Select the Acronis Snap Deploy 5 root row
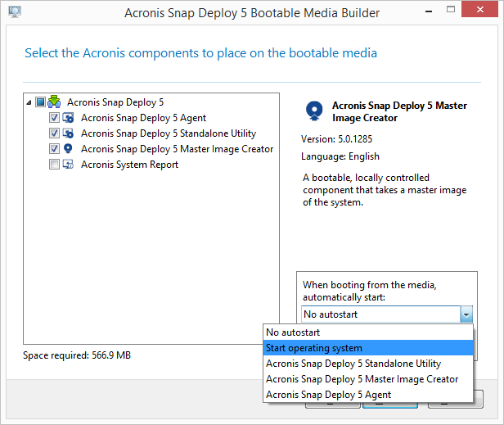 click(115, 102)
